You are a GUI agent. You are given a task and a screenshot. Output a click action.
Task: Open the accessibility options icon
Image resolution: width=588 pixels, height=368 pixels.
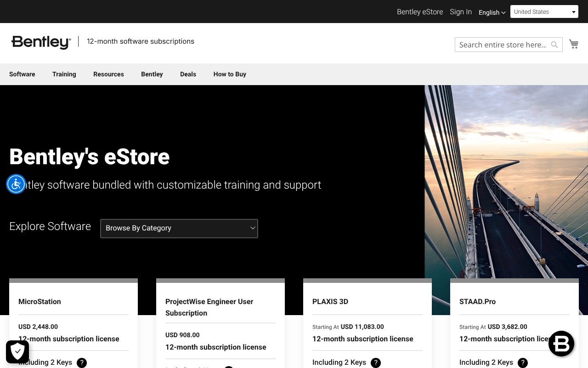click(x=16, y=184)
